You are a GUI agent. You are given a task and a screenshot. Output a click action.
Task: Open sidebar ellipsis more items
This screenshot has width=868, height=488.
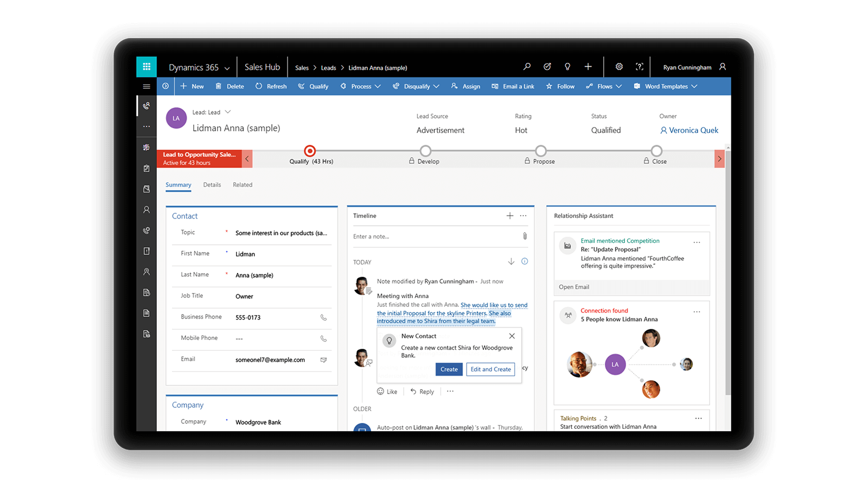(x=146, y=126)
